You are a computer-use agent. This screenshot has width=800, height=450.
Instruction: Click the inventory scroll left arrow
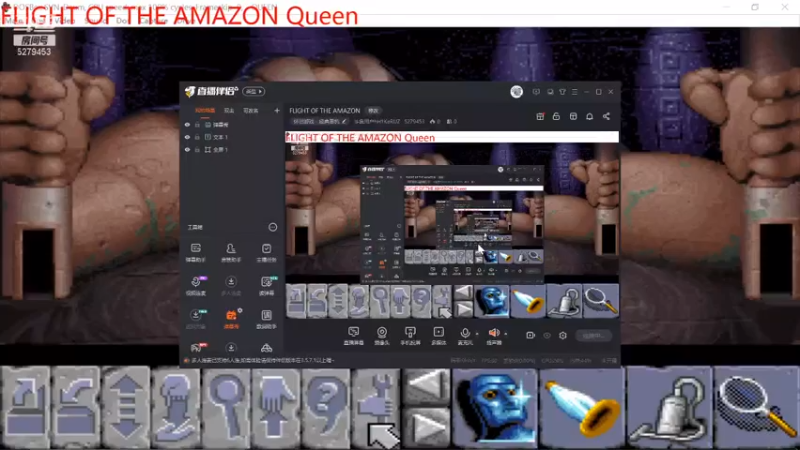(426, 386)
